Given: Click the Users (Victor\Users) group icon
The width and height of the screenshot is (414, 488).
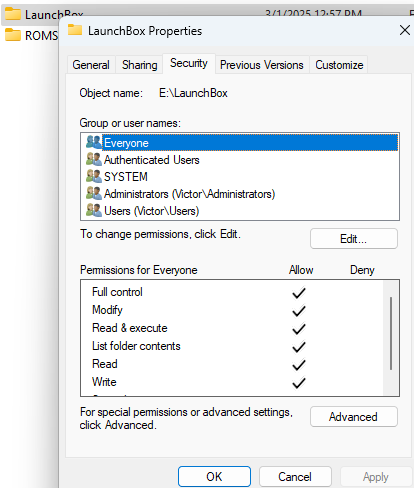Looking at the screenshot, I should point(93,210).
